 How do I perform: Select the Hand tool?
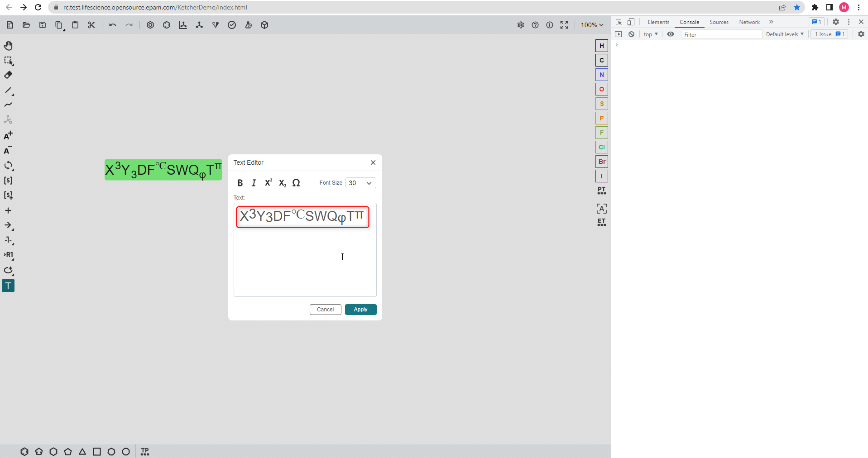8,45
